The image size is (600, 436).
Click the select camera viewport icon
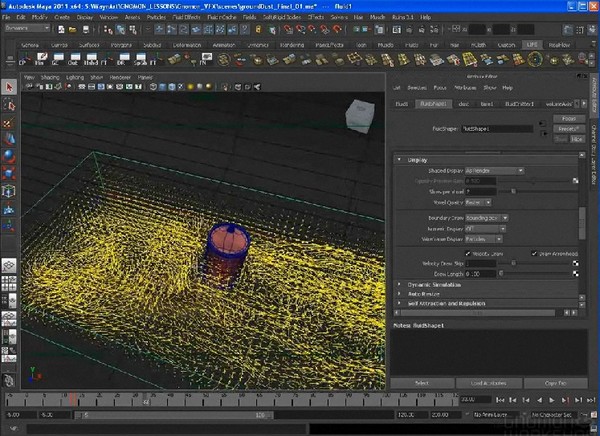[29, 87]
